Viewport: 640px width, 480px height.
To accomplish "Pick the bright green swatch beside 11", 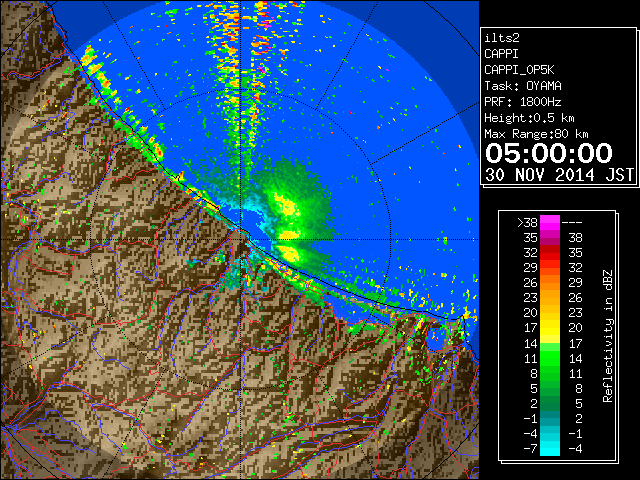I will [x=550, y=358].
